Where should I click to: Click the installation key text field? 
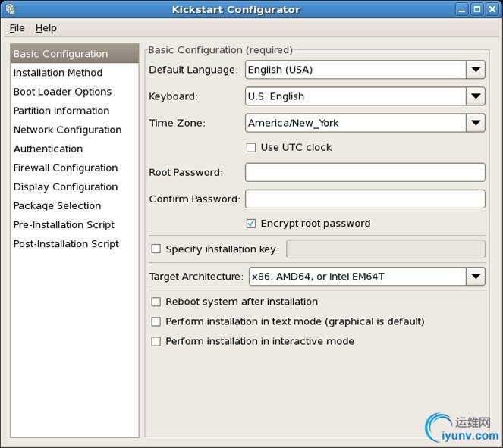385,249
